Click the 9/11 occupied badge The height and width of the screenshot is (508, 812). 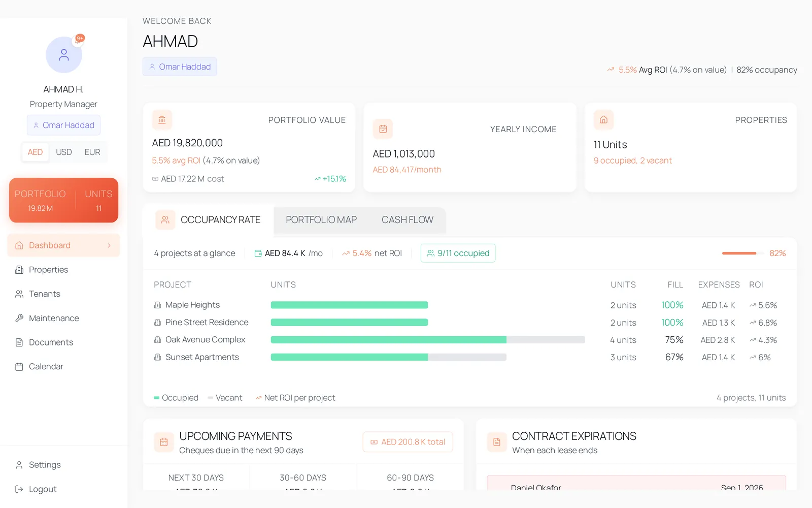pos(458,253)
